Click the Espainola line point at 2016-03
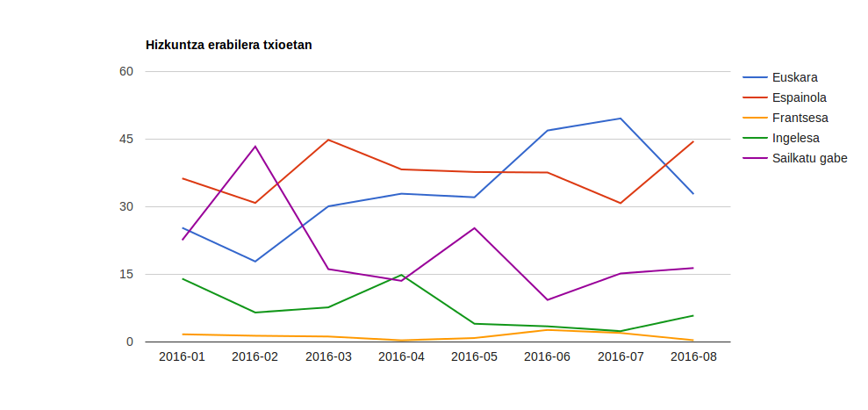The height and width of the screenshot is (410, 868). pos(328,140)
